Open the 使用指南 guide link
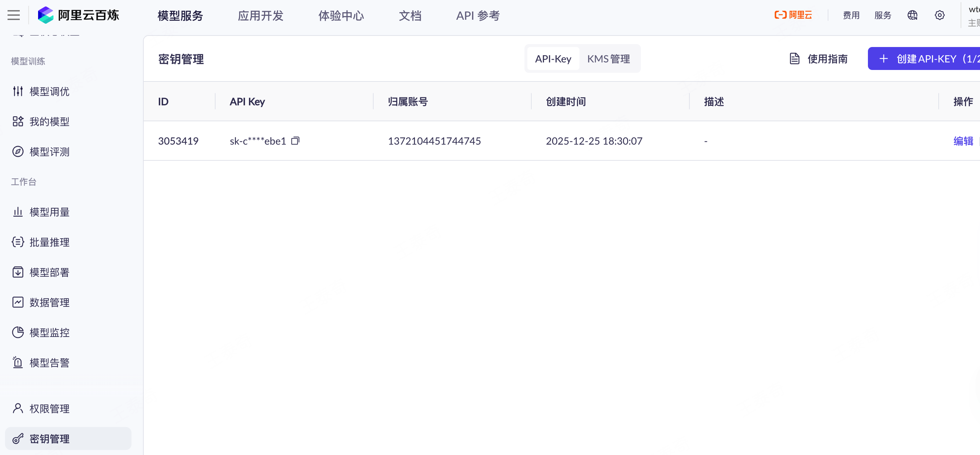 pyautogui.click(x=818, y=59)
